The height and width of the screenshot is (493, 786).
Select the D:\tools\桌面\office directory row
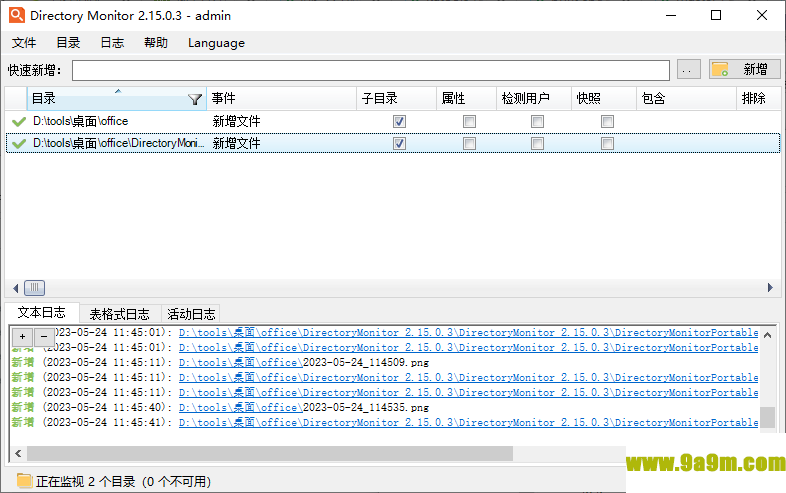[x=393, y=121]
